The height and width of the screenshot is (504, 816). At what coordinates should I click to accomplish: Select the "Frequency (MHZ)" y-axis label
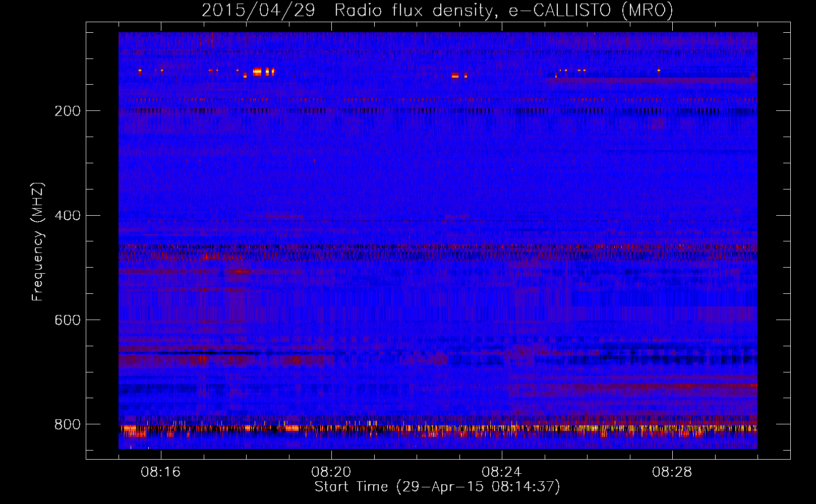[x=37, y=241]
